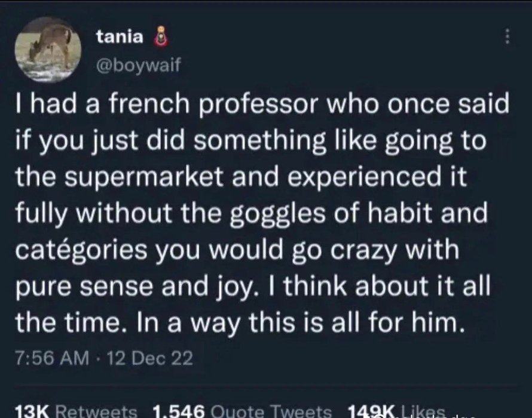The width and height of the screenshot is (532, 418).
Task: Click the 7:56 AM timestamp
Action: 51,359
